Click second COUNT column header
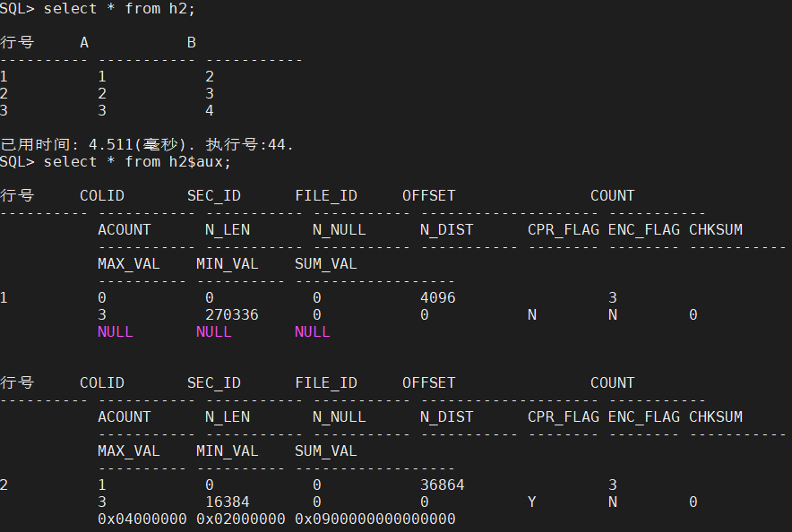The width and height of the screenshot is (792, 532). [612, 383]
